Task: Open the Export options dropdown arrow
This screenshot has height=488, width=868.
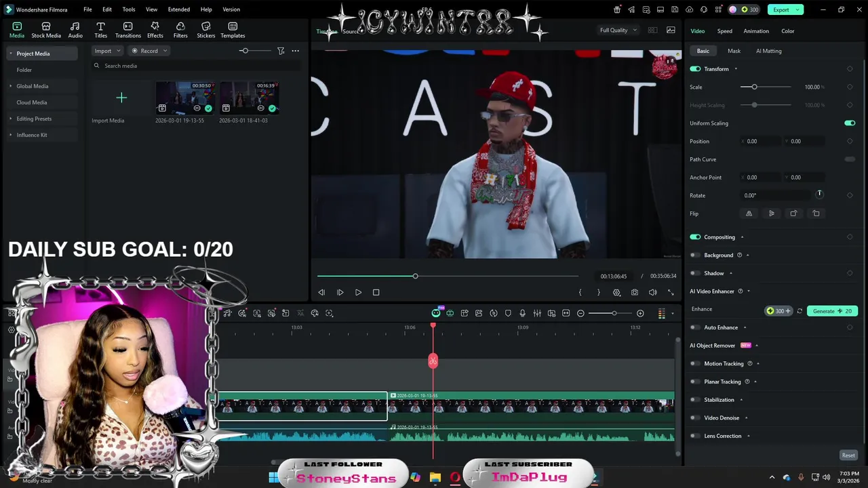Action: [x=799, y=9]
